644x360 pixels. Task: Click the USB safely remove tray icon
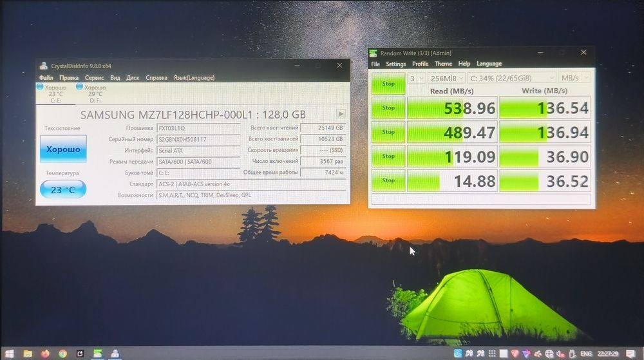point(572,354)
